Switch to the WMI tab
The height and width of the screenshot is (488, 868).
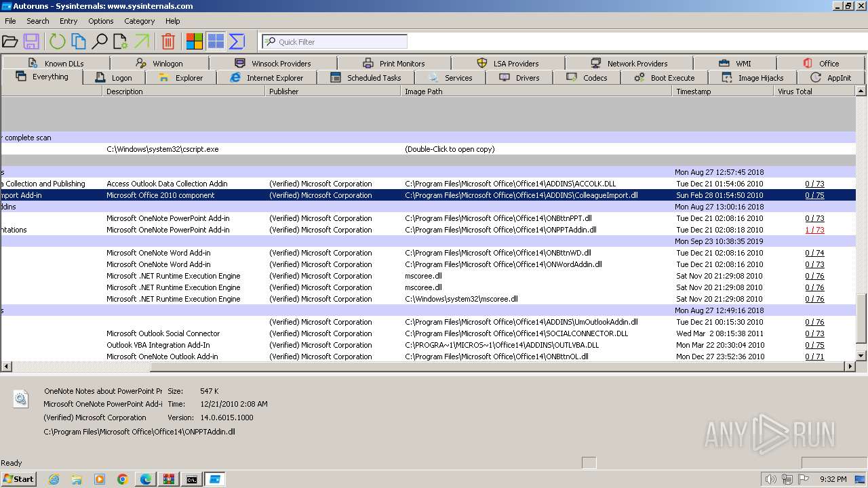coord(735,63)
